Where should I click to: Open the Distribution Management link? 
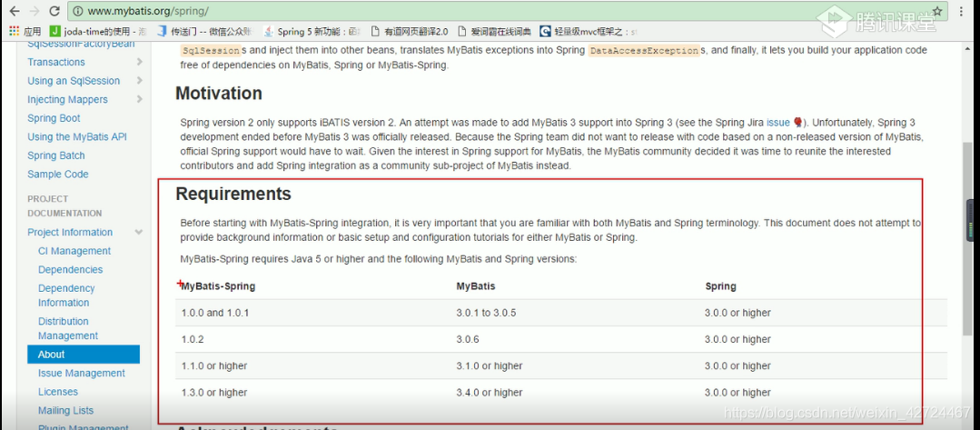coord(68,328)
